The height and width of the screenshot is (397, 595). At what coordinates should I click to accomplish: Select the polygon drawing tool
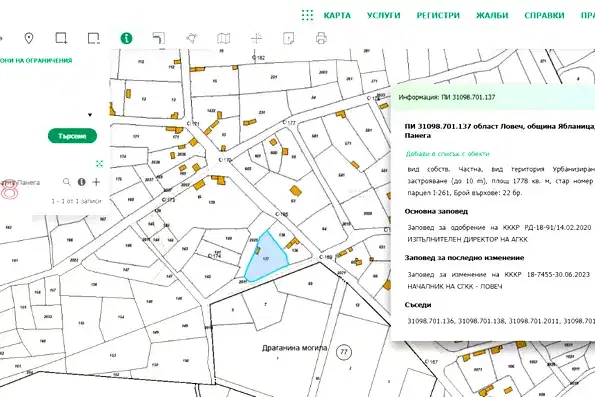pyautogui.click(x=192, y=38)
